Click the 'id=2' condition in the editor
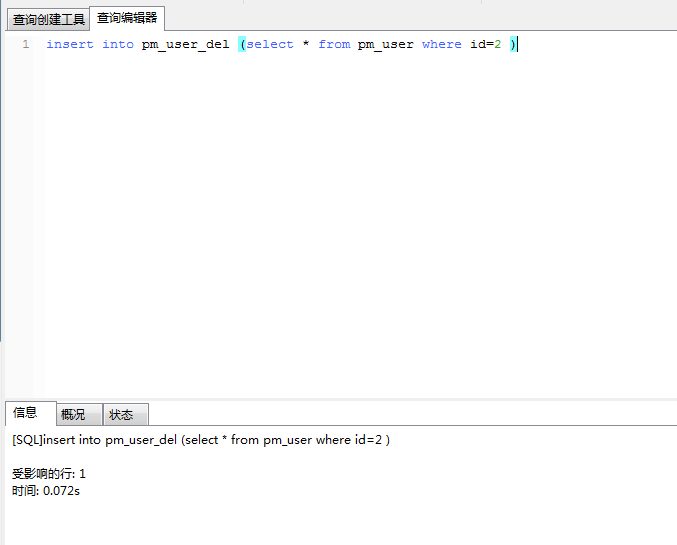 [485, 44]
